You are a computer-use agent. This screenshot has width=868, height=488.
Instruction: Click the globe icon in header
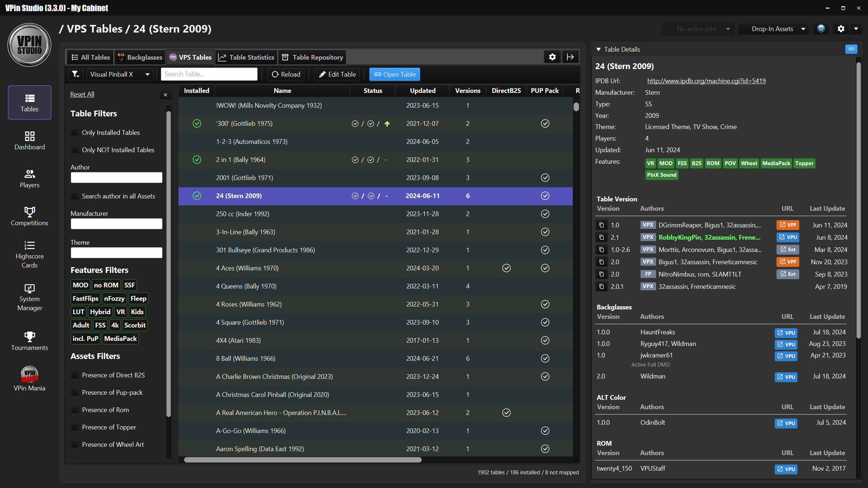(x=821, y=29)
